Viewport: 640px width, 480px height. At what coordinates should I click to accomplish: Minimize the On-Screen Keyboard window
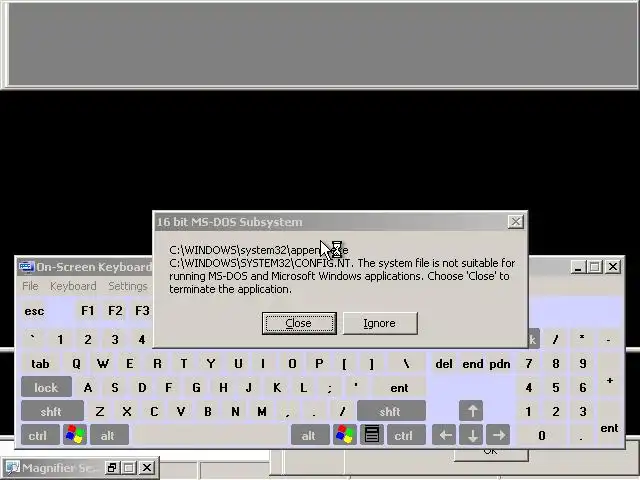pos(577,267)
